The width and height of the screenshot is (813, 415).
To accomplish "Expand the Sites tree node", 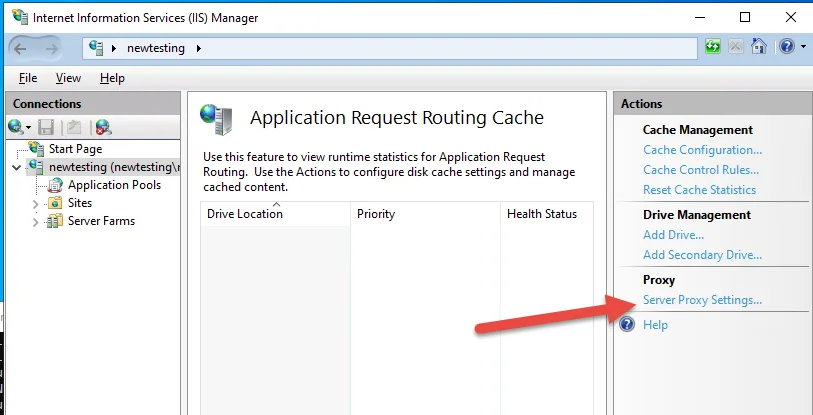I will tap(37, 203).
